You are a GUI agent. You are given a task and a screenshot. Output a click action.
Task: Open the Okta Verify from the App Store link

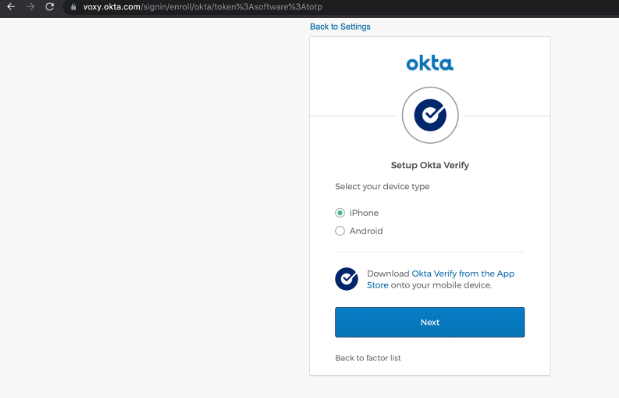click(441, 279)
